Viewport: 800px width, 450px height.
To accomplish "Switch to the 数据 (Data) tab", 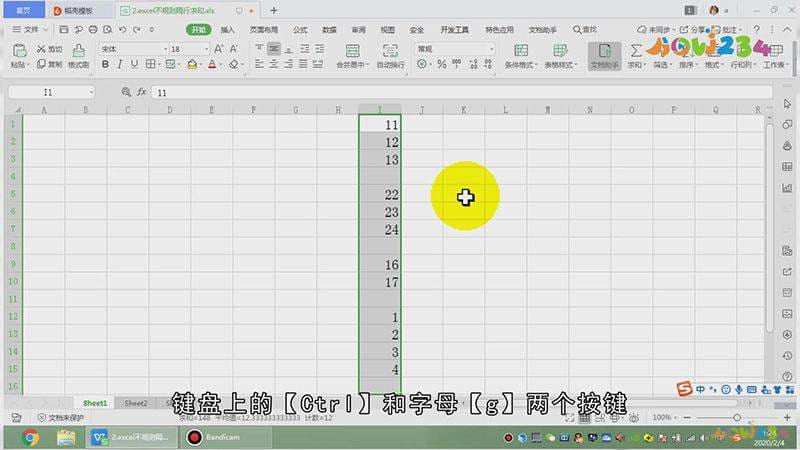I will (x=330, y=30).
